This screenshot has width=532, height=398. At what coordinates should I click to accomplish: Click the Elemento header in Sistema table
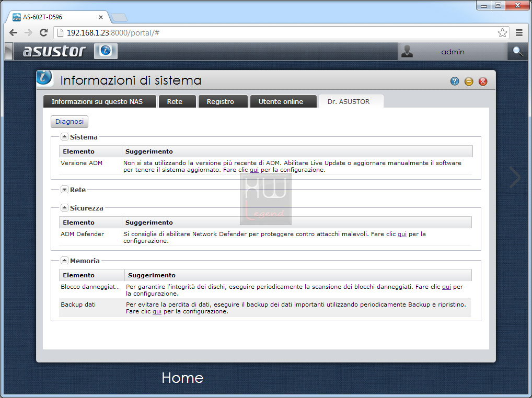point(90,151)
